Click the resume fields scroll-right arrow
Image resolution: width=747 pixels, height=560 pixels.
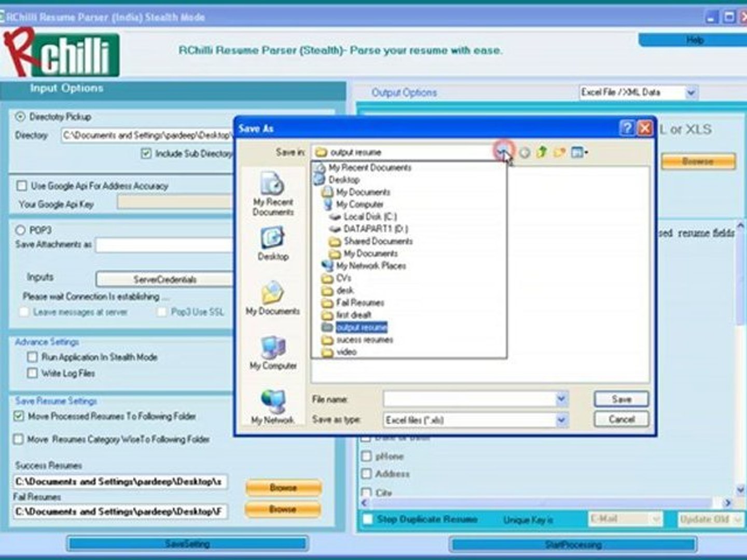tap(727, 502)
